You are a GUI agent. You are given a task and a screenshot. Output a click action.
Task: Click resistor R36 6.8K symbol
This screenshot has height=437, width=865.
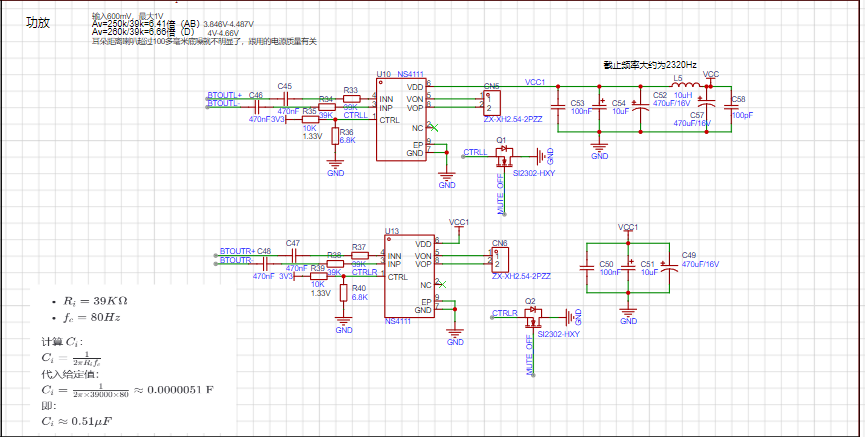tap(335, 136)
